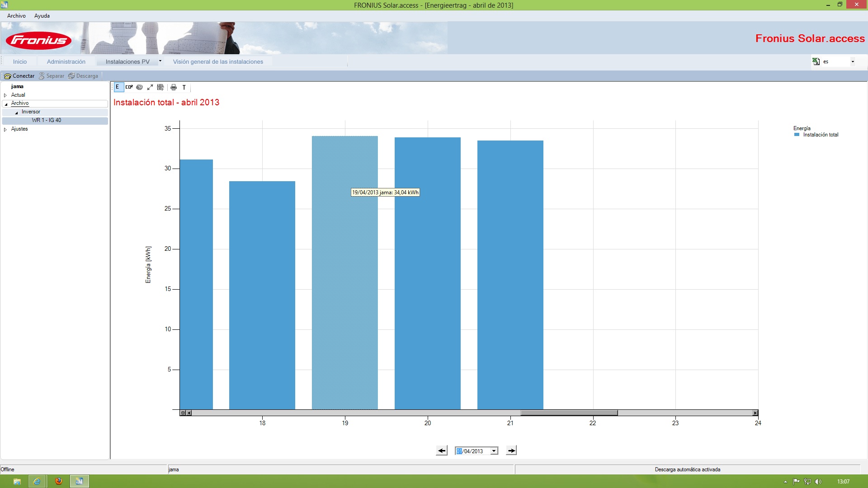This screenshot has width=868, height=488.
Task: Open the volume speaker icon
Action: [x=818, y=482]
